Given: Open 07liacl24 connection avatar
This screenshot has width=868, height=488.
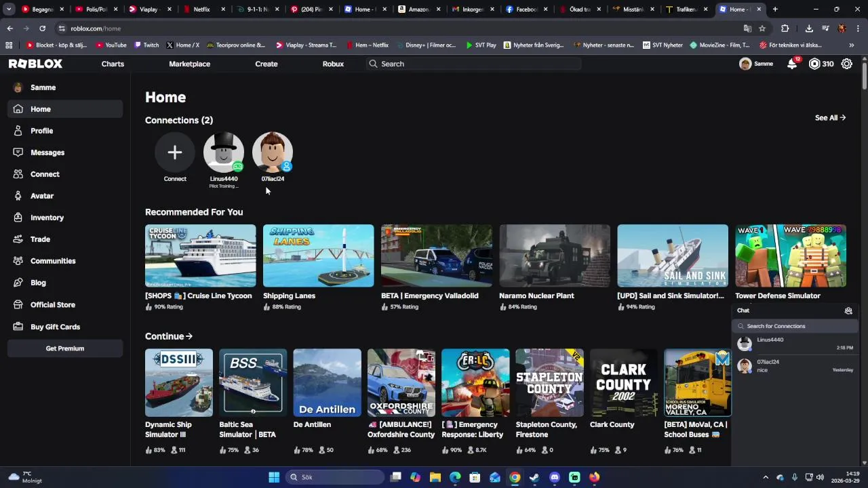Looking at the screenshot, I should [x=273, y=152].
